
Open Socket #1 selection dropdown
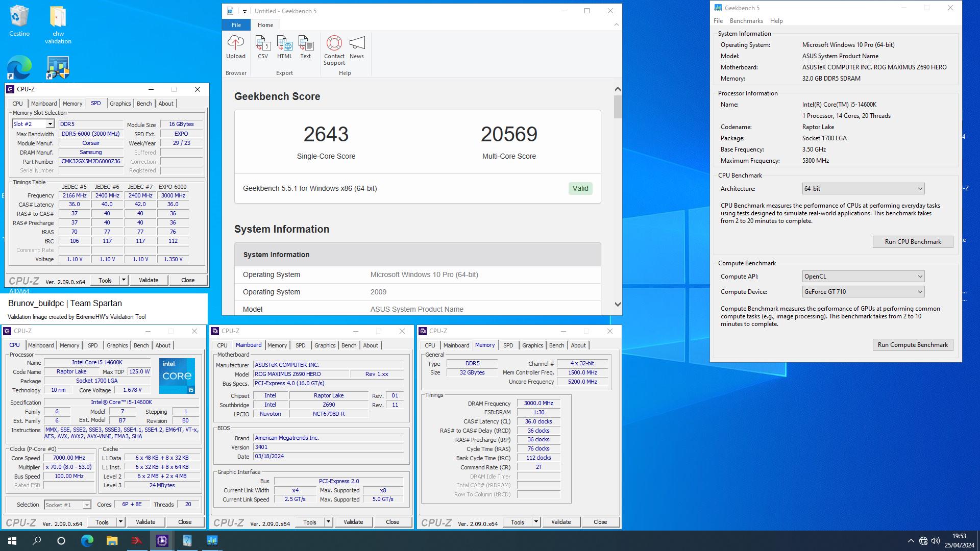click(x=67, y=505)
